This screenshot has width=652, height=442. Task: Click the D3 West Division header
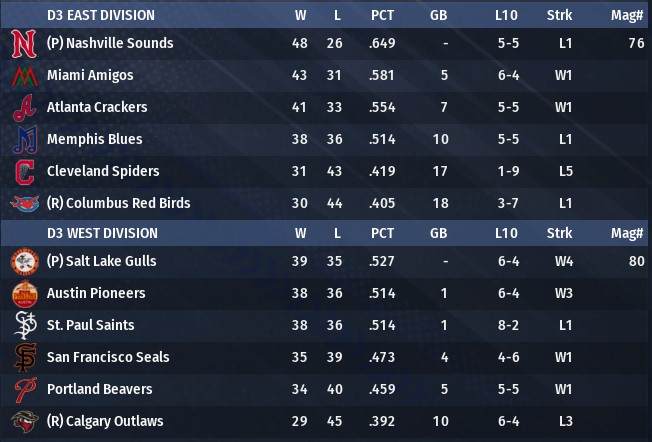click(101, 233)
